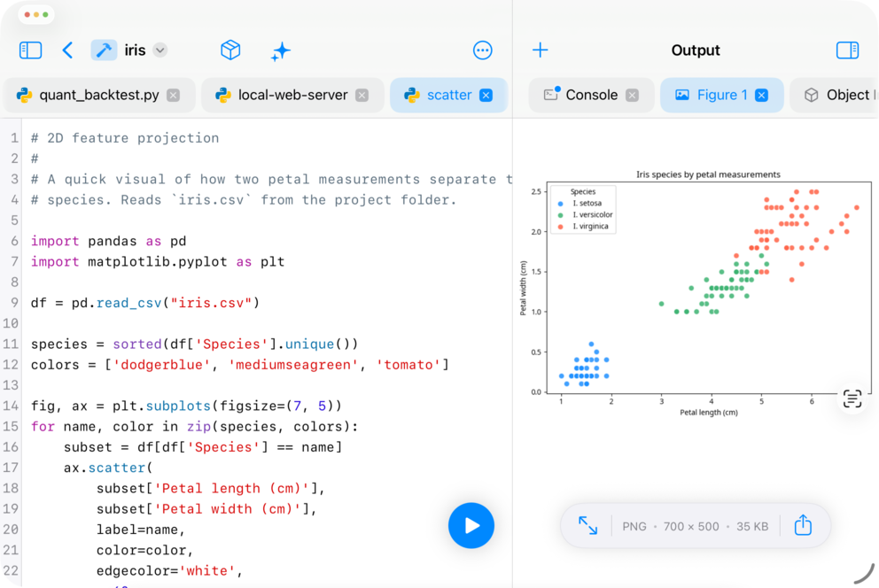The image size is (879, 588).
Task: Click 'plt.subplots' call on line 14
Action: point(161,406)
